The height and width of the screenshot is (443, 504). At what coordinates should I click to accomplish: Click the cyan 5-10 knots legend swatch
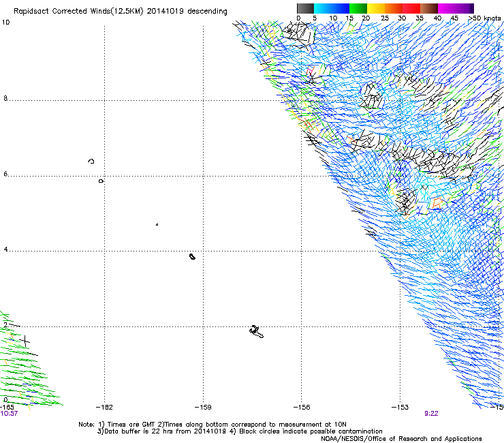point(323,8)
